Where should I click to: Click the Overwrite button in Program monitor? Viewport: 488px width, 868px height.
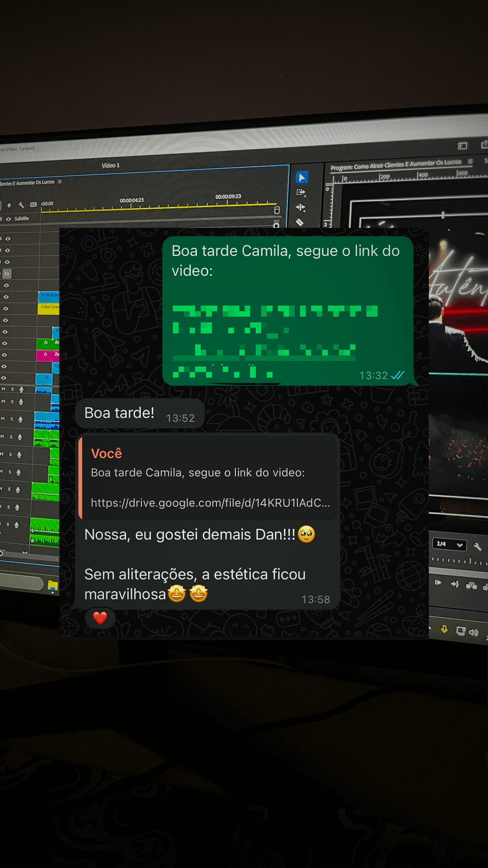(x=471, y=586)
